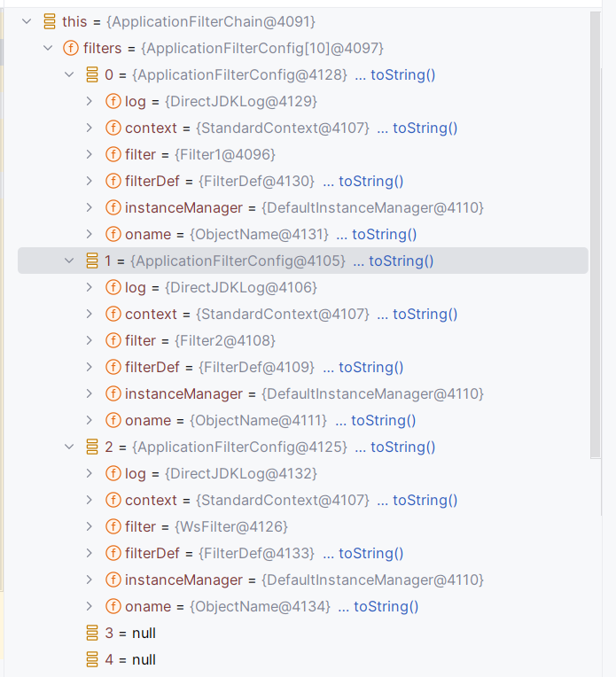Expand the context node under element 0
Screen dimensions: 616x677
(90, 128)
